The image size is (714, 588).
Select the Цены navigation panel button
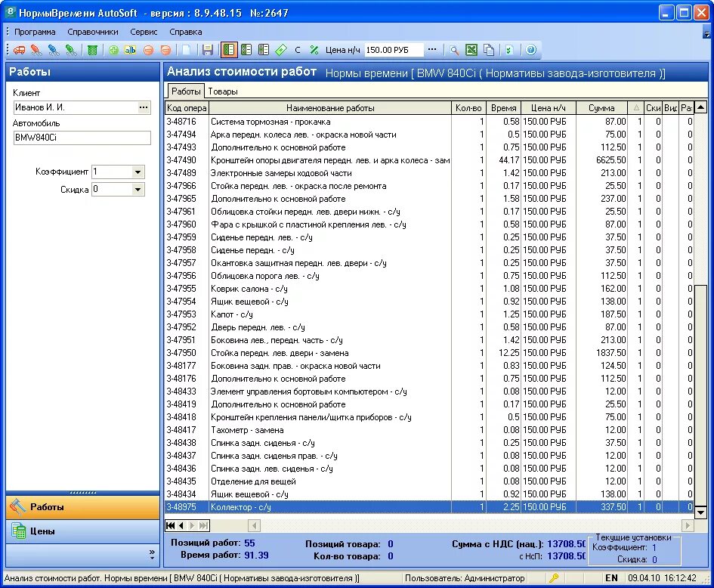coord(82,531)
